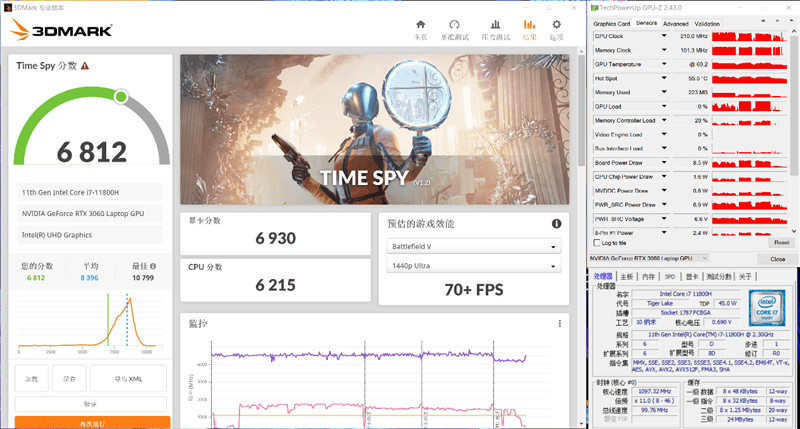Switch to the 内存 tab in CPU-Z
Image resolution: width=800 pixels, height=429 pixels.
tap(648, 276)
